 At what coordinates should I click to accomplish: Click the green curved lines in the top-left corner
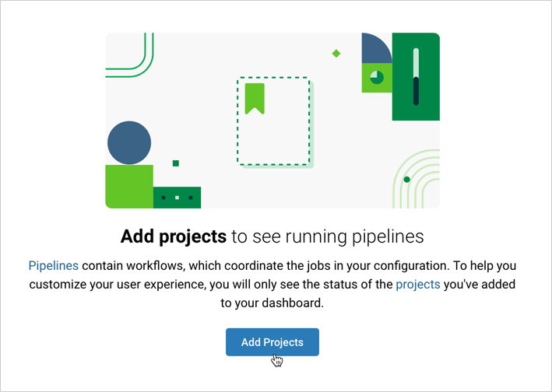pos(132,56)
